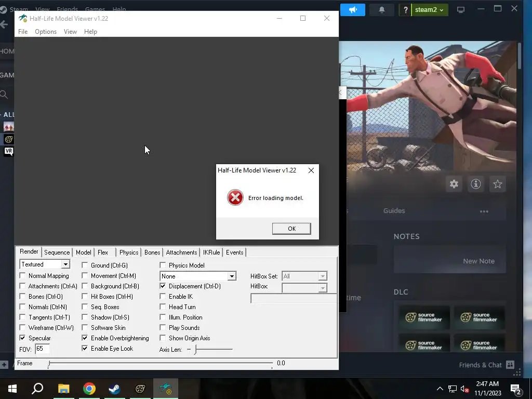The image size is (532, 399).
Task: Open the Windows notification center icon
Action: tap(516, 389)
